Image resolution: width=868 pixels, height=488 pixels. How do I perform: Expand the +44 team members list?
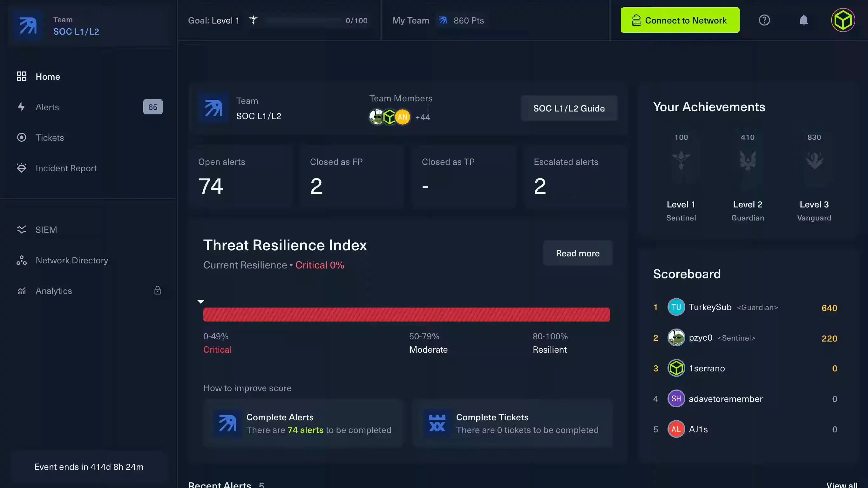pyautogui.click(x=422, y=117)
